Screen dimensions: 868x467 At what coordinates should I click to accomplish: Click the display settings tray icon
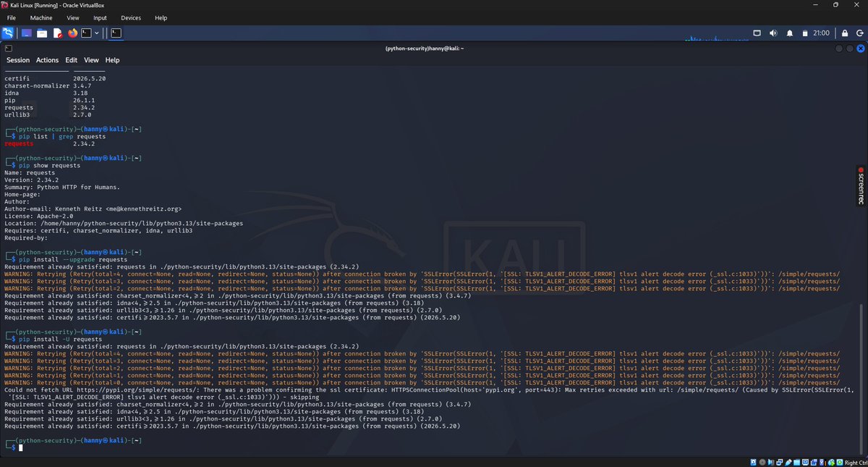pyautogui.click(x=757, y=33)
